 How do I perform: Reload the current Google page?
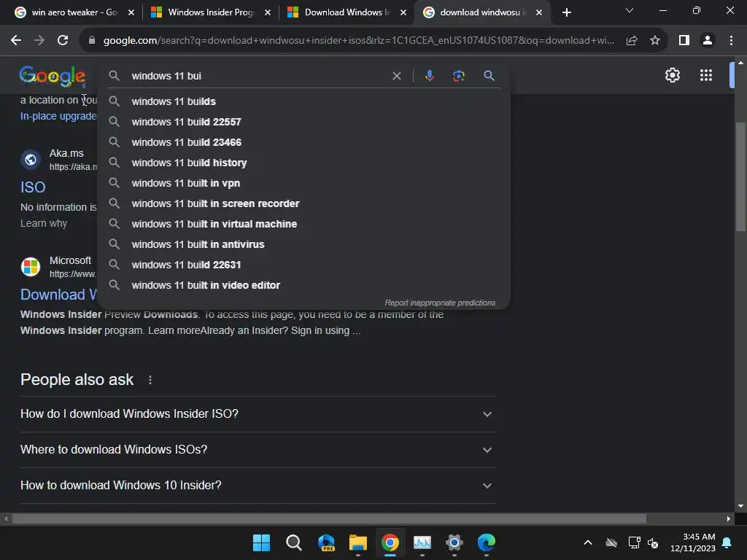coord(63,41)
